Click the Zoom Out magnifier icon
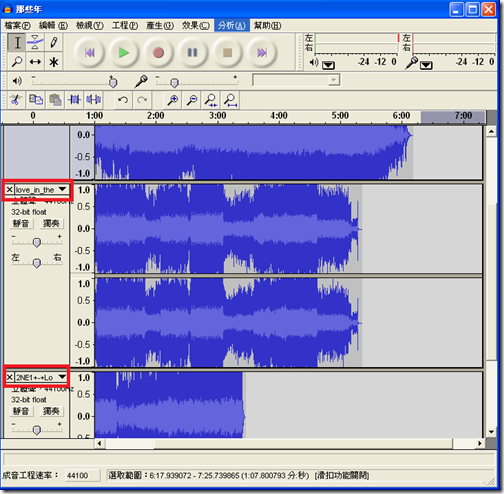504x494 pixels. coord(192,100)
